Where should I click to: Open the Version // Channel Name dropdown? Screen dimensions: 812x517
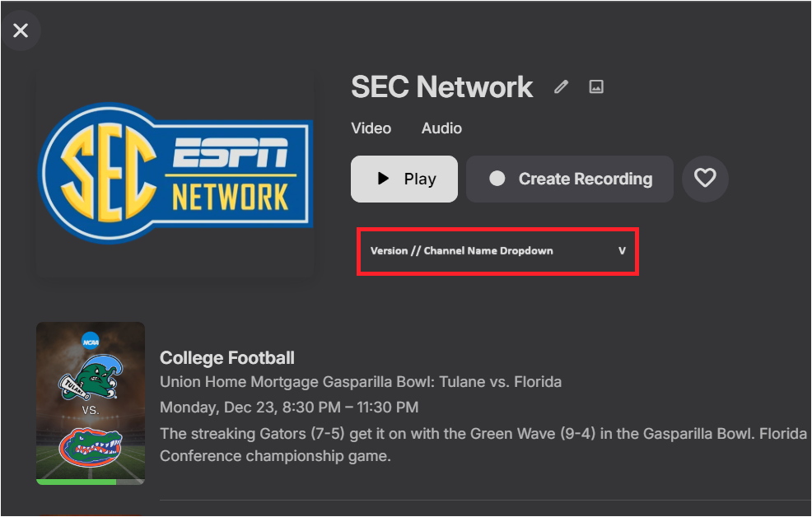click(x=462, y=251)
